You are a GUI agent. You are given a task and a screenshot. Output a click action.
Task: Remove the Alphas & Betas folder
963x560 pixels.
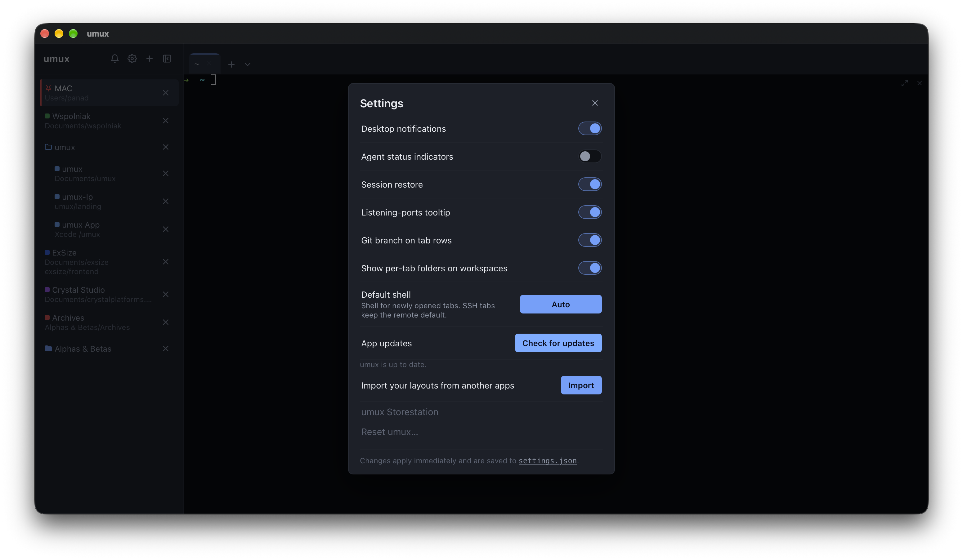(x=165, y=349)
